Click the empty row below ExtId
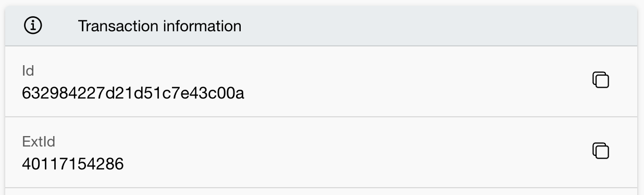The width and height of the screenshot is (644, 195). coord(321,191)
